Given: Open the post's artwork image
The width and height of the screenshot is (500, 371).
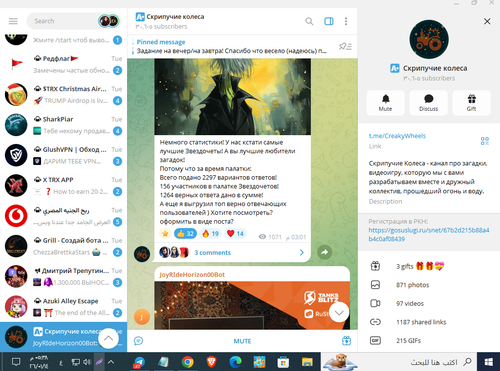Looking at the screenshot, I should (232, 97).
